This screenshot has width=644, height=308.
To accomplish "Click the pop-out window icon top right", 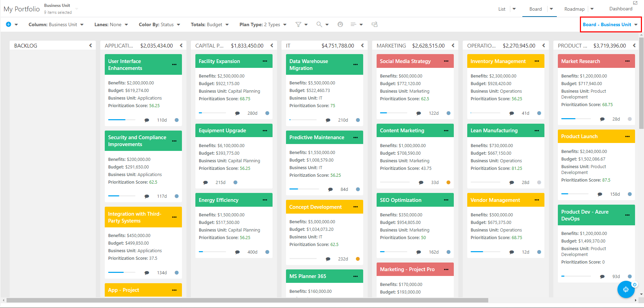I will tap(635, 3).
